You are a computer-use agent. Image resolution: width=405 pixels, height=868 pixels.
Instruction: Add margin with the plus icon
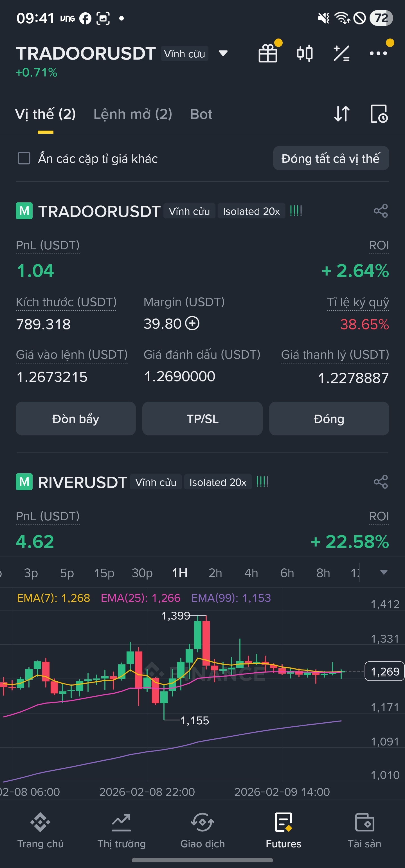point(192,324)
